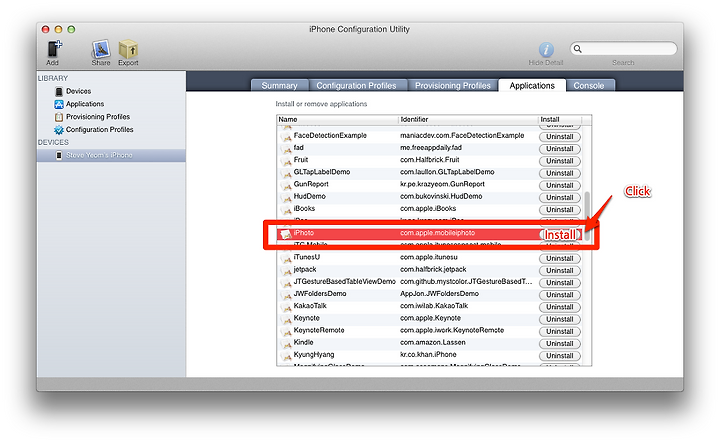
Task: Uninstall the iBooks app
Action: point(560,210)
